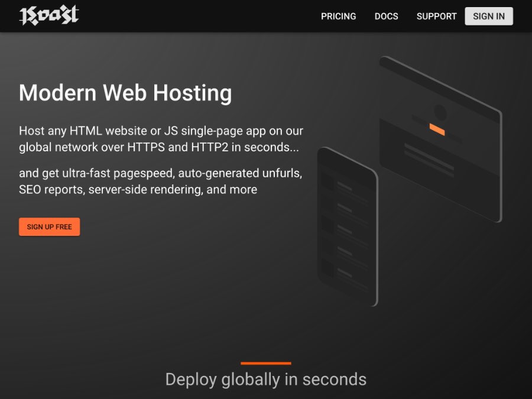Viewport: 532px width, 399px height.
Task: Click the orange Sign Up Free button
Action: pyautogui.click(x=49, y=227)
